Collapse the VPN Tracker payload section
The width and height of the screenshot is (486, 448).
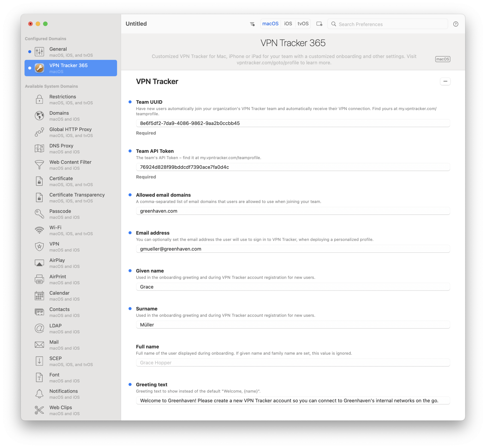coord(445,81)
